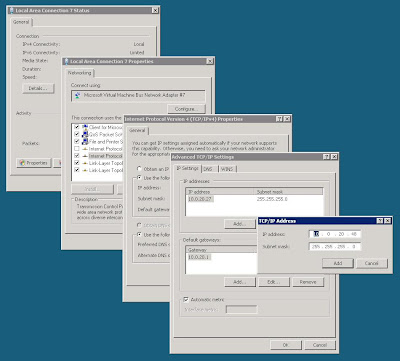400x361 pixels.
Task: Enable the unchecked Internet Protocol checkbox
Action: coord(77,149)
